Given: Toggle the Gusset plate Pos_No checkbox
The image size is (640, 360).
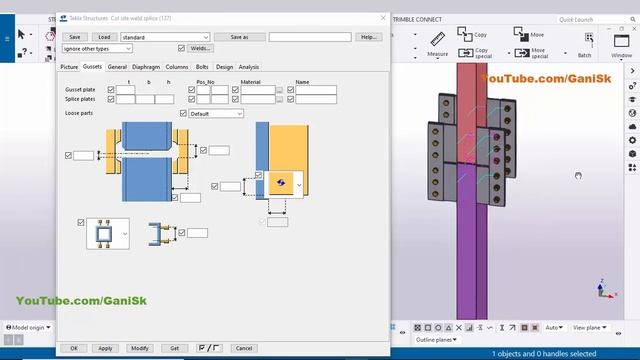Looking at the screenshot, I should pos(191,89).
